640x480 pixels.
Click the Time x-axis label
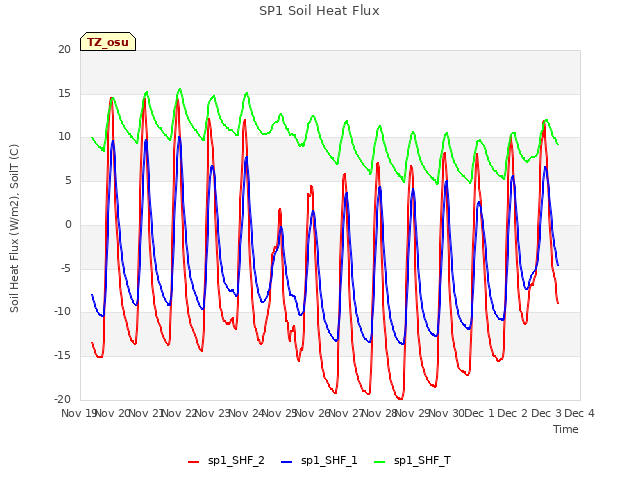(x=566, y=429)
